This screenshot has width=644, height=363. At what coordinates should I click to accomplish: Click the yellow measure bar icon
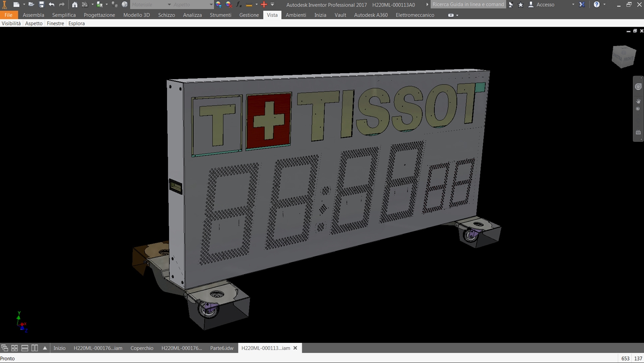click(x=249, y=4)
